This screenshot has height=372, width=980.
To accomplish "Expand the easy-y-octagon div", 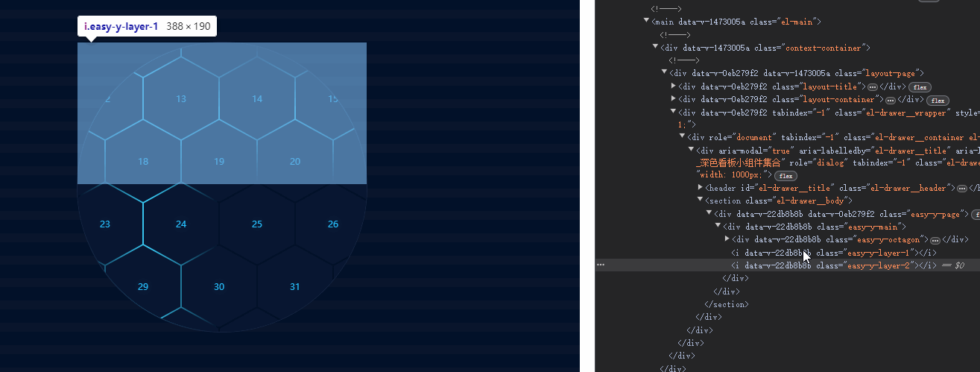I will (727, 239).
